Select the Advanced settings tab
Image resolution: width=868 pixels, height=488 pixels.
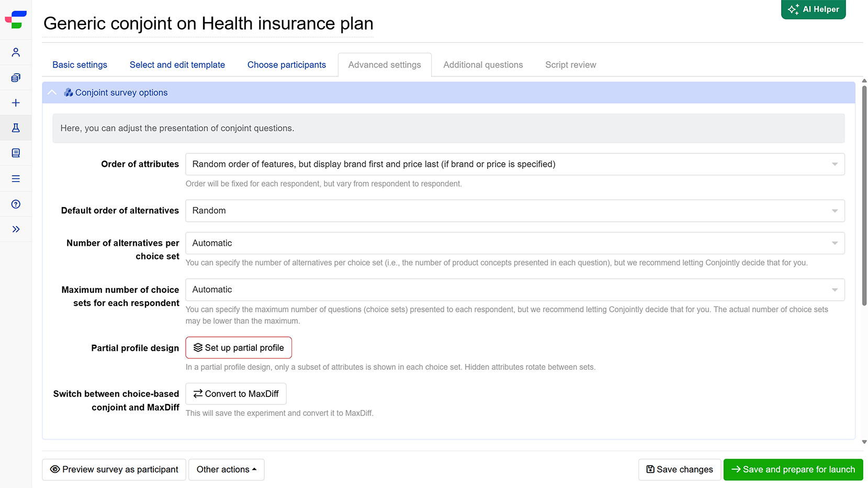[385, 65]
